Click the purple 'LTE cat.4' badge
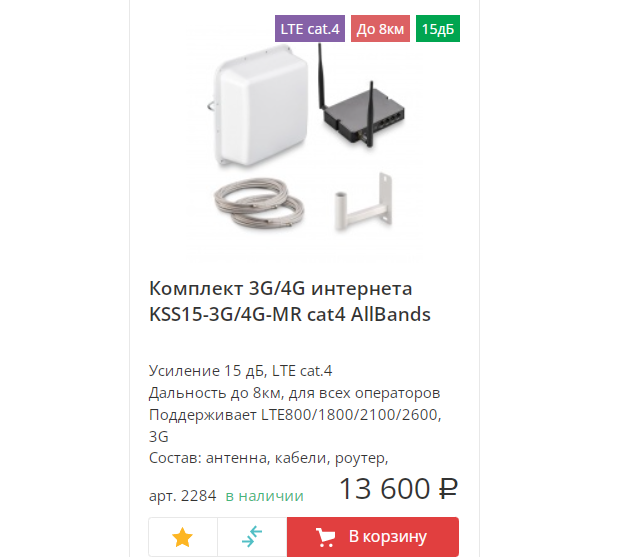640x557 pixels. (x=310, y=29)
